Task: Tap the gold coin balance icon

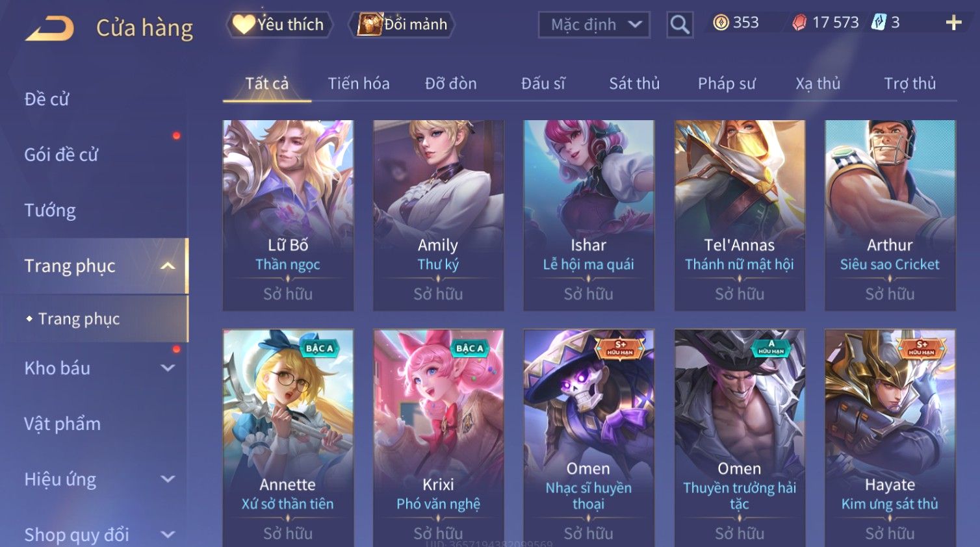Action: pyautogui.click(x=721, y=23)
